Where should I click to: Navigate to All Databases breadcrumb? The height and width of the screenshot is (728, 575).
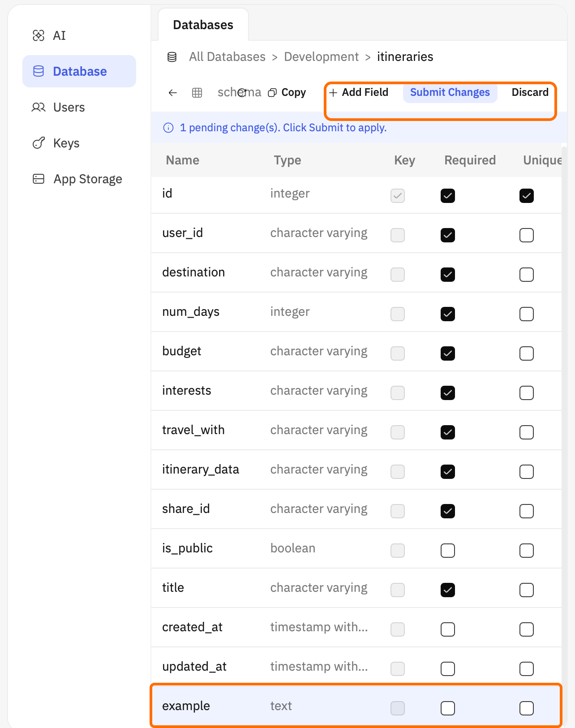coord(227,57)
